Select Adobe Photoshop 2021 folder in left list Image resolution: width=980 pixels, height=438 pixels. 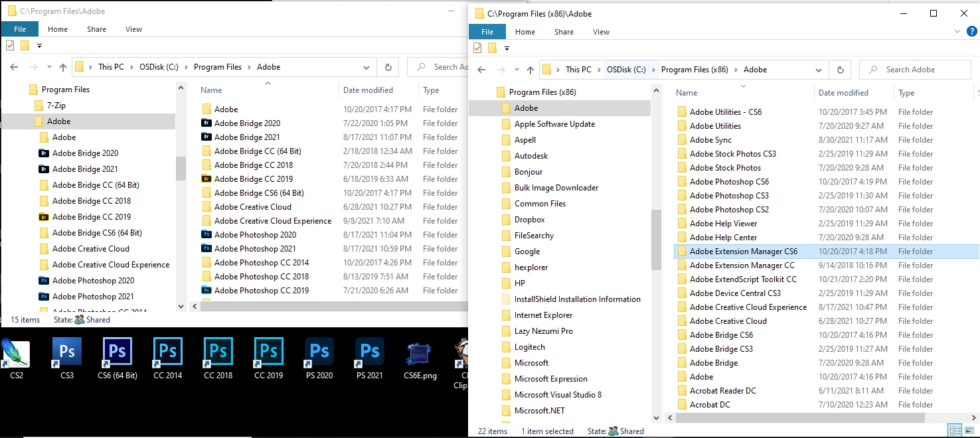click(255, 248)
